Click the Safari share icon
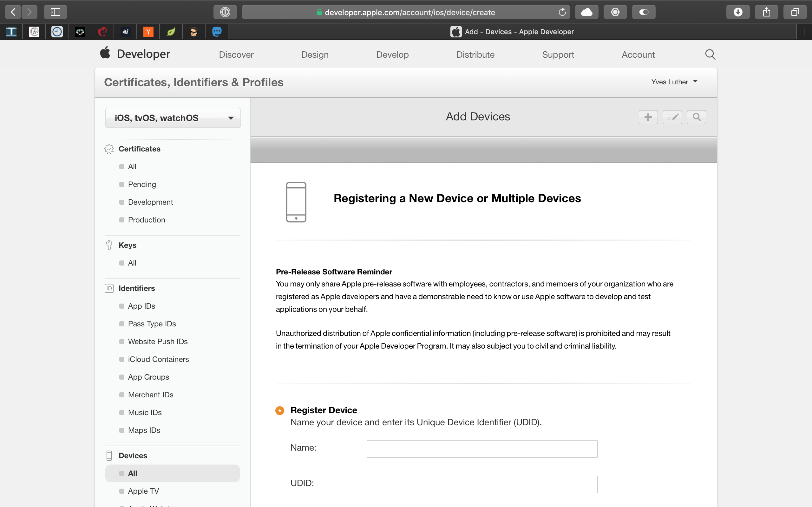Screen dimensions: 812x507 pos(766,12)
